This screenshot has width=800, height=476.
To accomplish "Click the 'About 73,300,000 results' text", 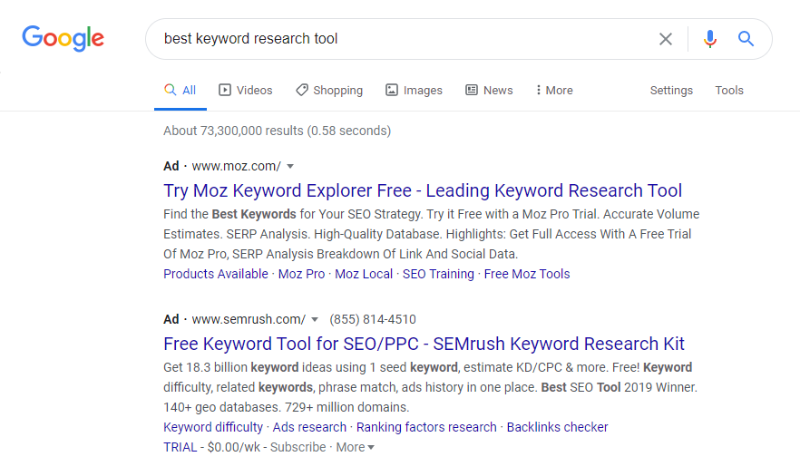I will click(x=277, y=131).
